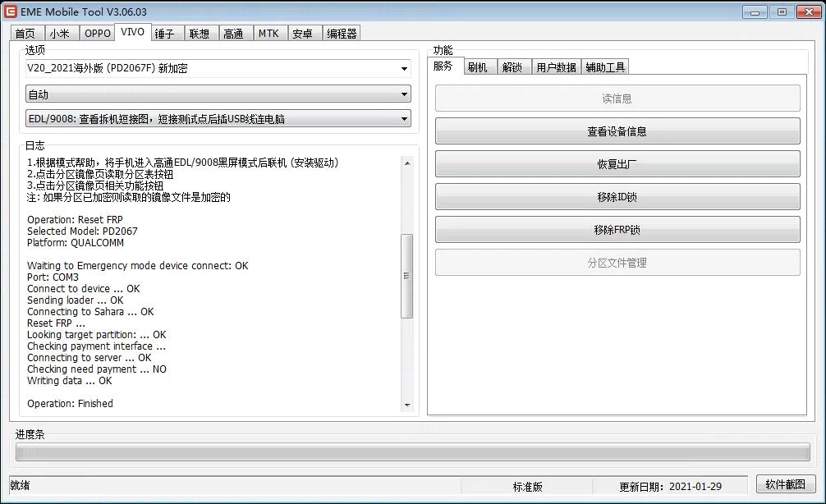
Task: Click the 更新日期: 2021-01-29 status entry
Action: click(x=670, y=487)
